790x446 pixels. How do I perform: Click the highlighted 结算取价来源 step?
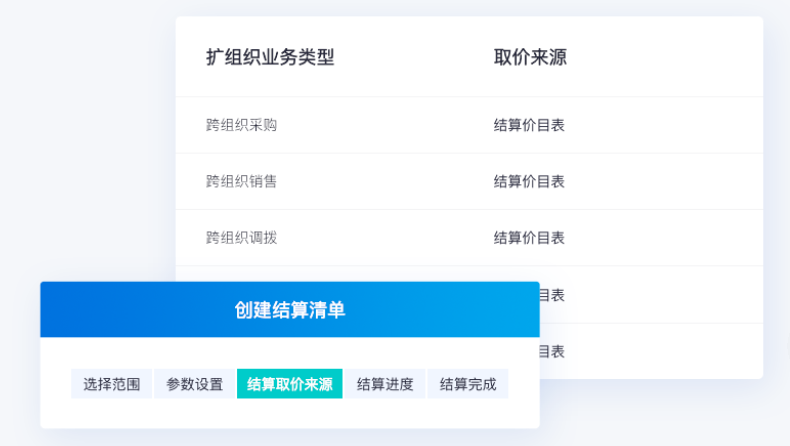click(x=290, y=384)
